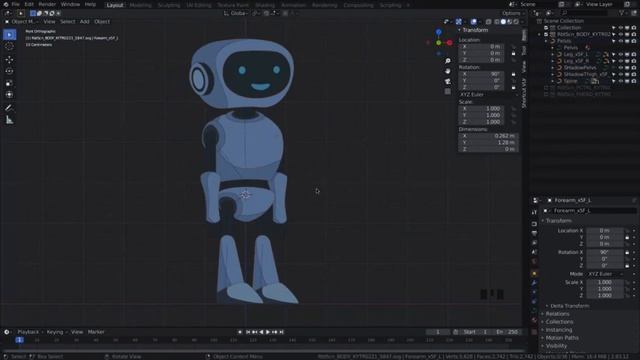The height and width of the screenshot is (360, 640).
Task: Jump to the animation start frame
Action: (x=247, y=332)
